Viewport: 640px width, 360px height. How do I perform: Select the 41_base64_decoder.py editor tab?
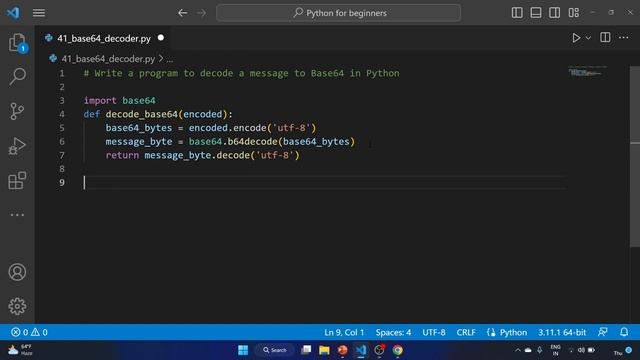click(x=104, y=38)
